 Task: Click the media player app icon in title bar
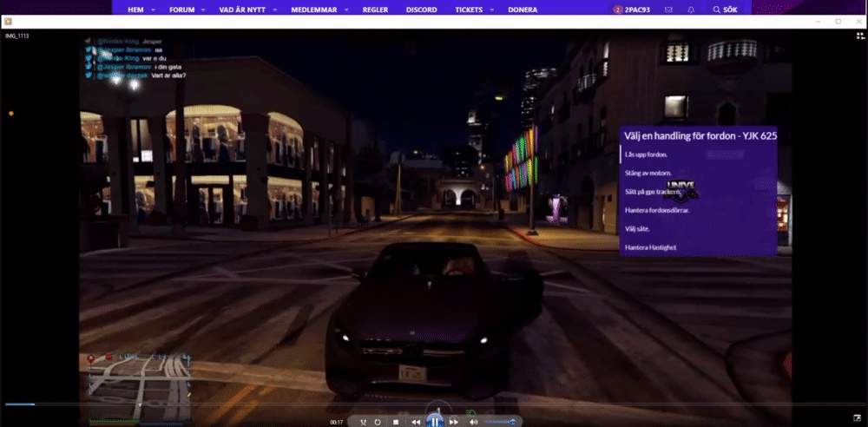pyautogui.click(x=8, y=22)
